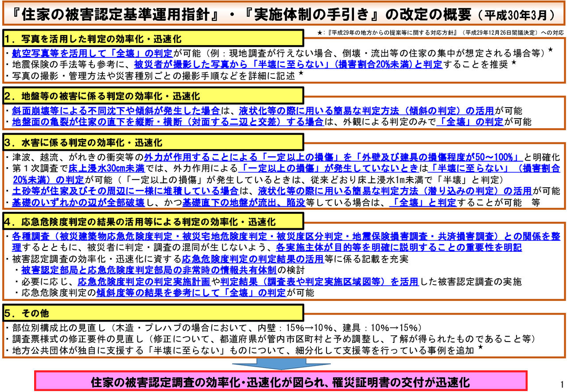Screen dimensions: 567x392
Task: Click the pink conclusion box about 罹災証明書
Action: click(x=281, y=381)
